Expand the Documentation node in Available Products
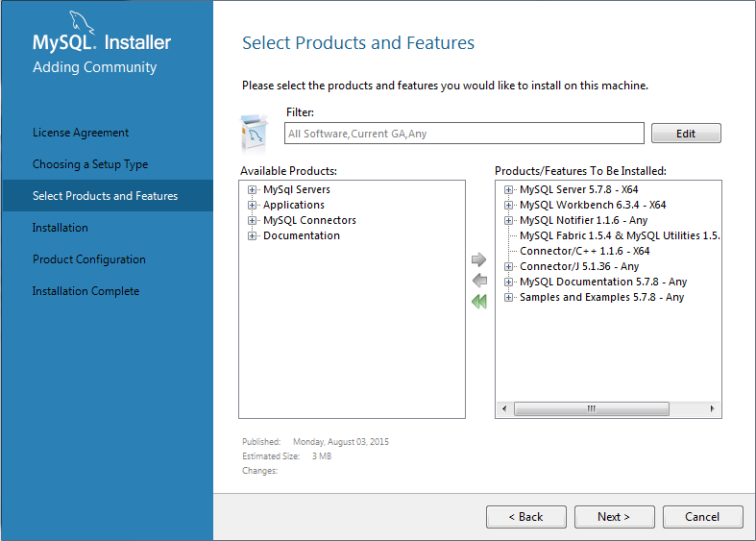 point(252,235)
